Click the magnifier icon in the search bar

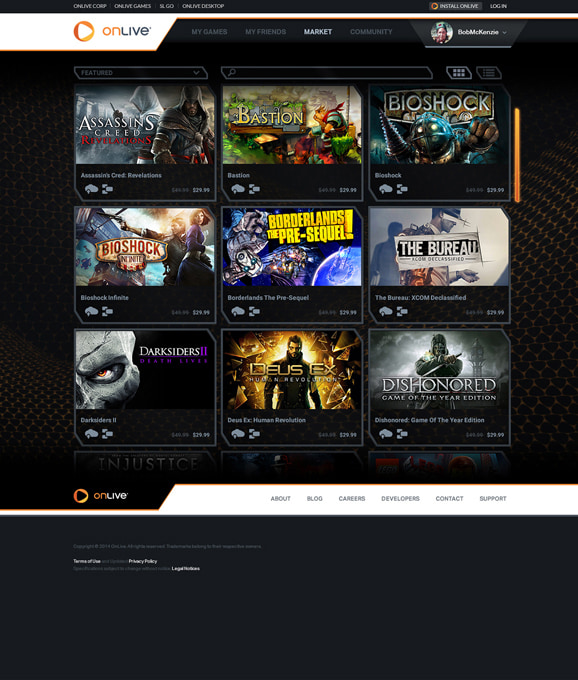(x=232, y=72)
